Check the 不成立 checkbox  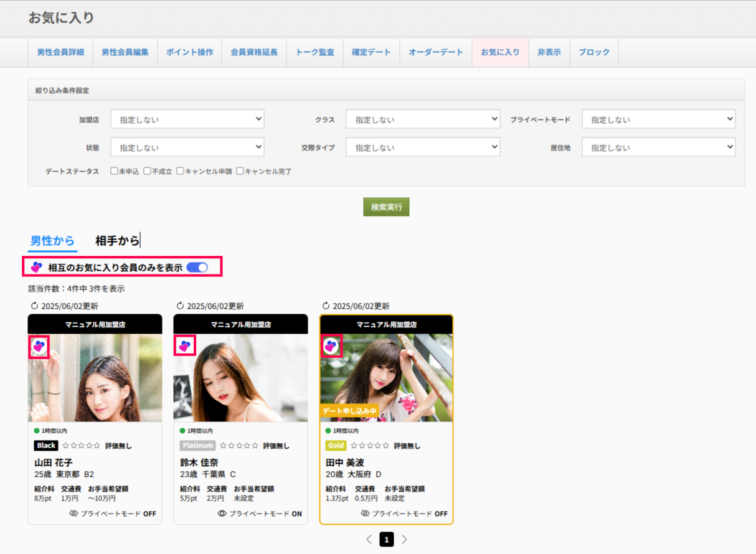[147, 171]
